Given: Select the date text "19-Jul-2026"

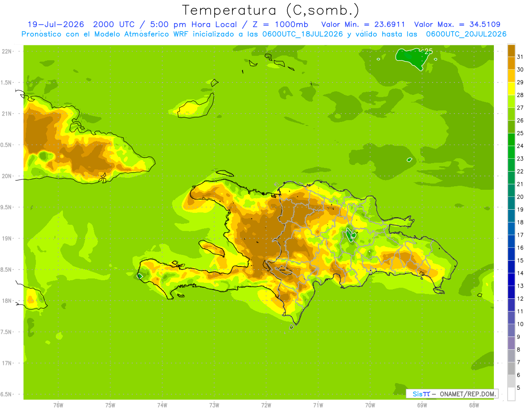Looking at the screenshot, I should click(x=57, y=24).
